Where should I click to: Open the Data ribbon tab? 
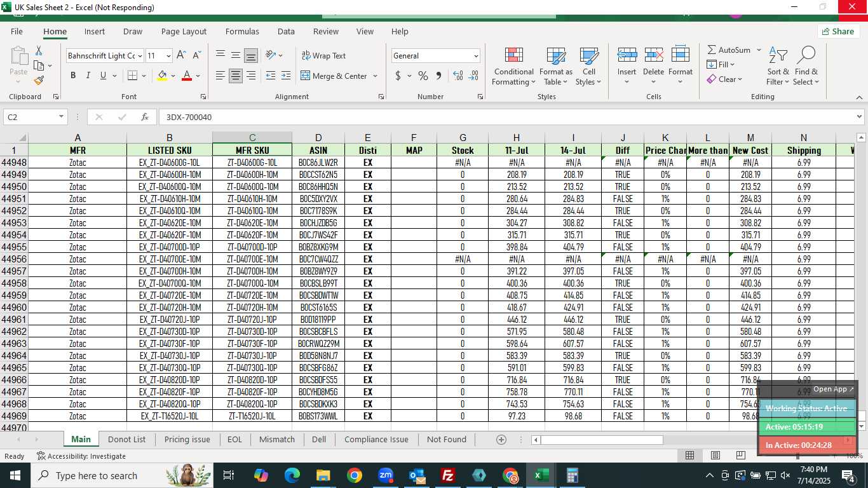[286, 31]
